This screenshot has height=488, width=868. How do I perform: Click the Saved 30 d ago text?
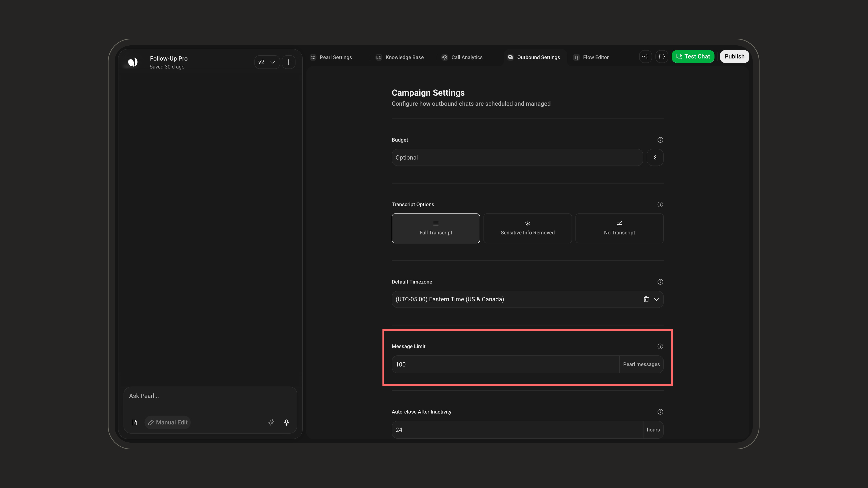click(x=167, y=67)
